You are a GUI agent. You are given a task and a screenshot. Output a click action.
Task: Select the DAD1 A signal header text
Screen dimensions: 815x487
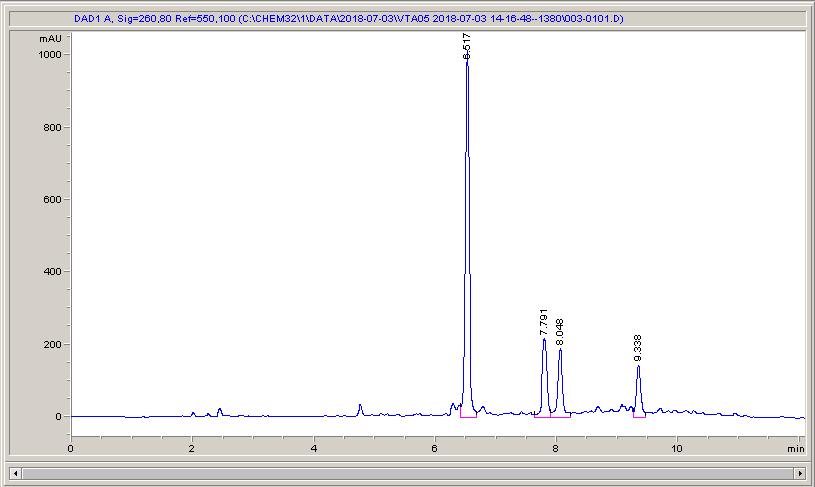pos(349,19)
